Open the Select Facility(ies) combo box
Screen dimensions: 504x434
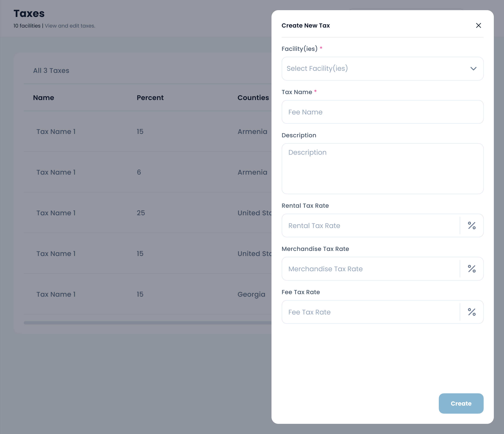pos(375,69)
